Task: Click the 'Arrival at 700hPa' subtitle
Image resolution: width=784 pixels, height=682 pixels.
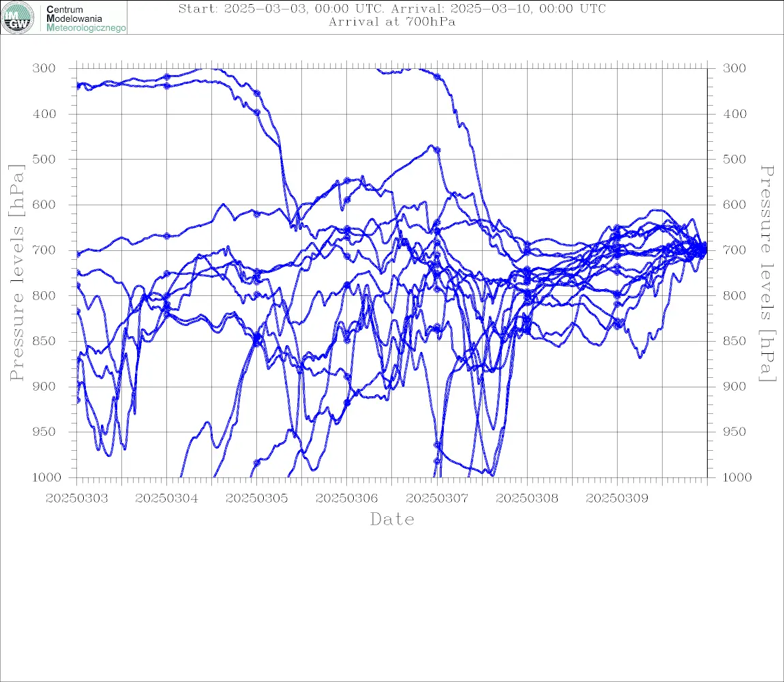Action: tap(392, 22)
